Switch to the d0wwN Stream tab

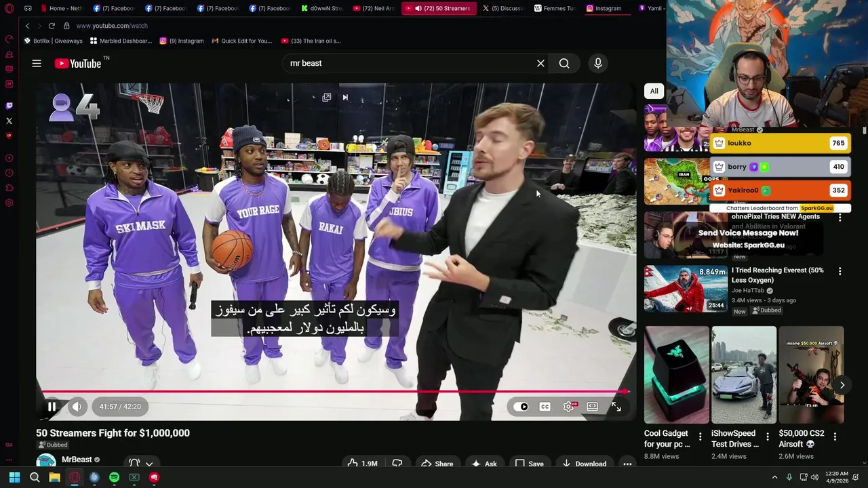click(321, 8)
